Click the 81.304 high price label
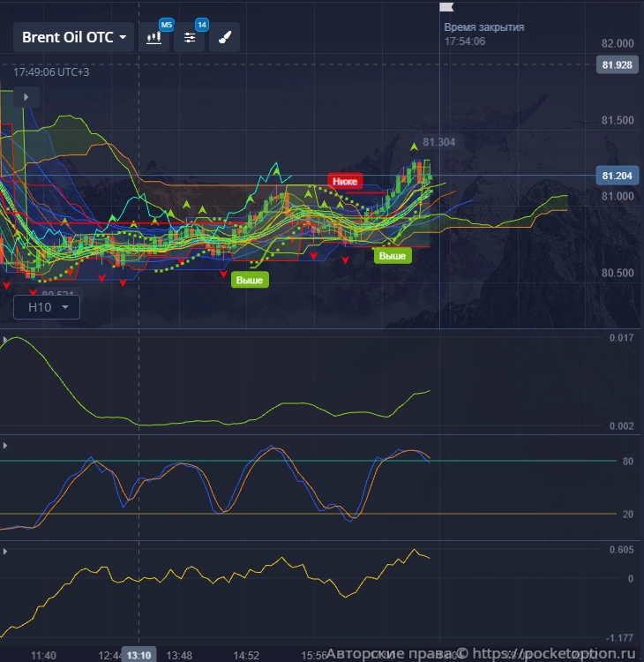 [439, 142]
